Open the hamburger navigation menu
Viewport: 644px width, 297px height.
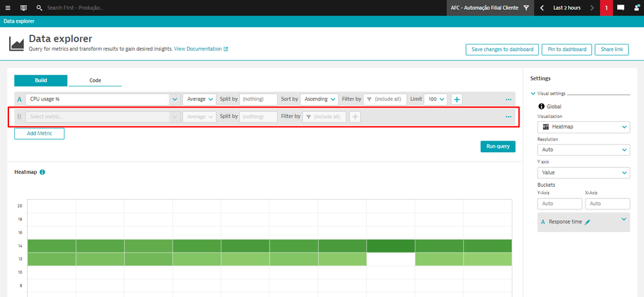[8, 8]
